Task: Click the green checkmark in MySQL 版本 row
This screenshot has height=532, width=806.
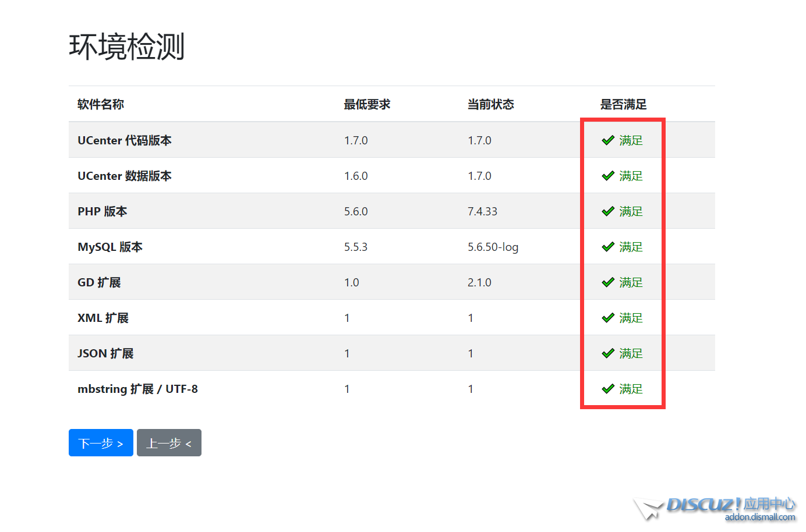Action: [608, 247]
